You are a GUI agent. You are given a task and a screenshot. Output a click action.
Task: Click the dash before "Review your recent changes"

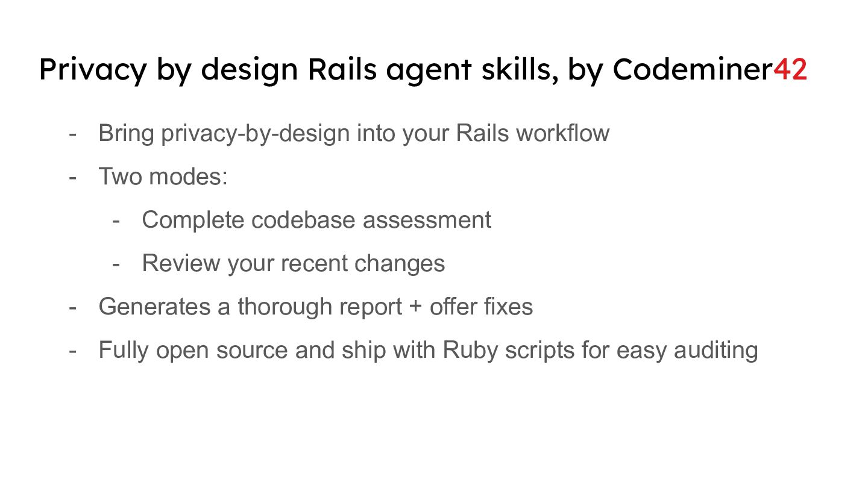tap(116, 263)
